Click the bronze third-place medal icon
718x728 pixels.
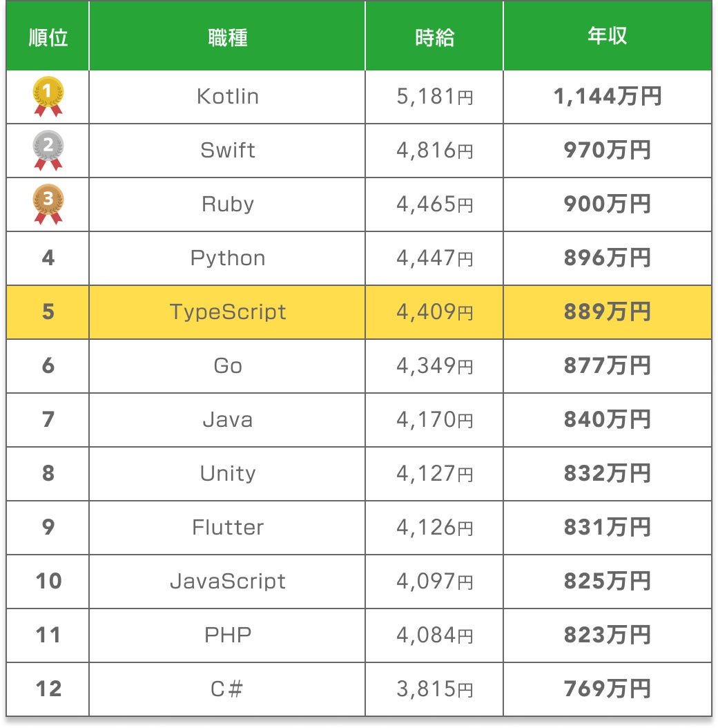click(x=48, y=204)
